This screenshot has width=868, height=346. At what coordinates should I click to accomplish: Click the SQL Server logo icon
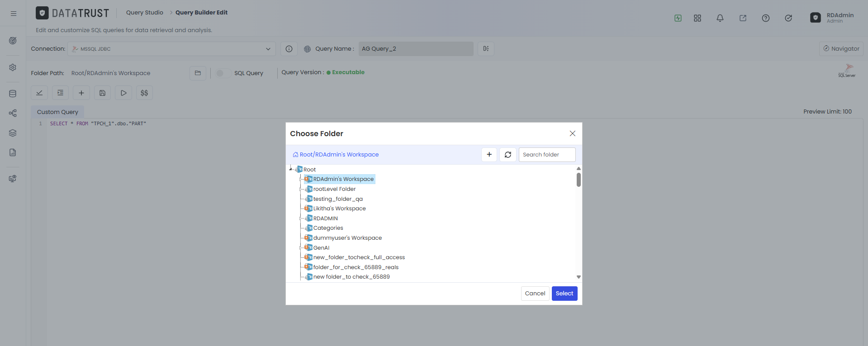point(847,71)
